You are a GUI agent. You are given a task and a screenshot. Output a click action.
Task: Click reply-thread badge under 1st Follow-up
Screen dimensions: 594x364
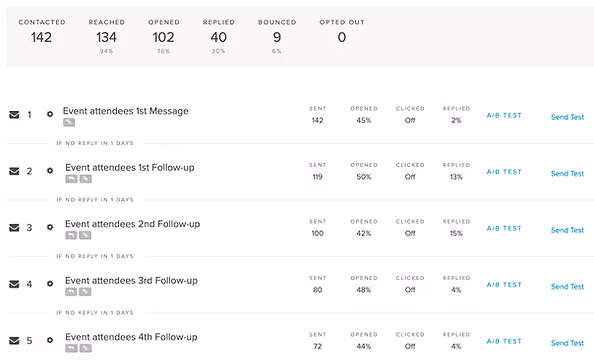click(71, 179)
